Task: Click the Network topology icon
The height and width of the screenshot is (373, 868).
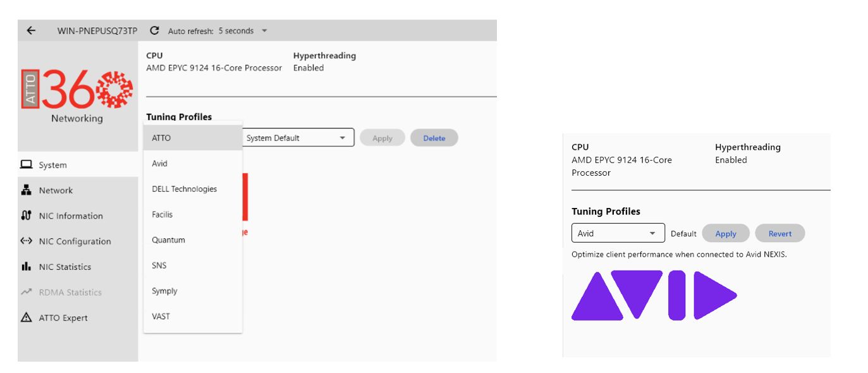Action: pos(27,190)
